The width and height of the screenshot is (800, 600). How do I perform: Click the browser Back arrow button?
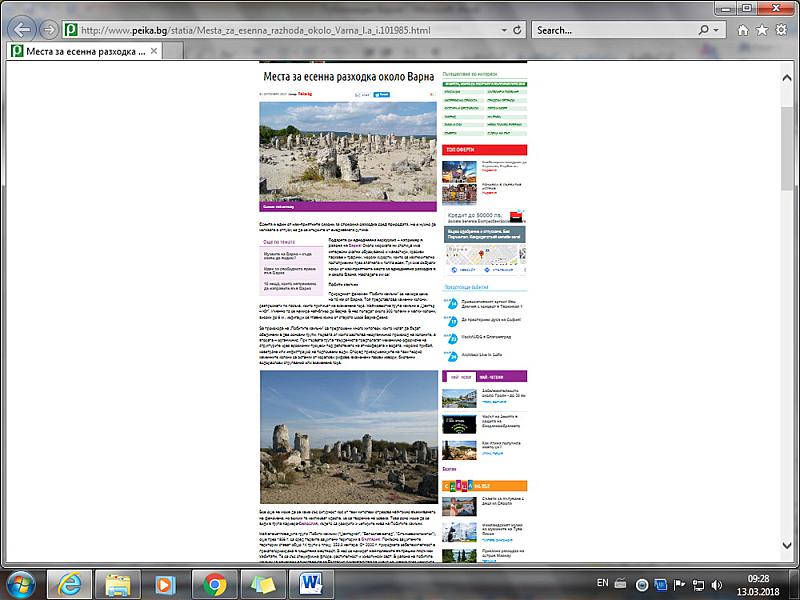tap(22, 30)
